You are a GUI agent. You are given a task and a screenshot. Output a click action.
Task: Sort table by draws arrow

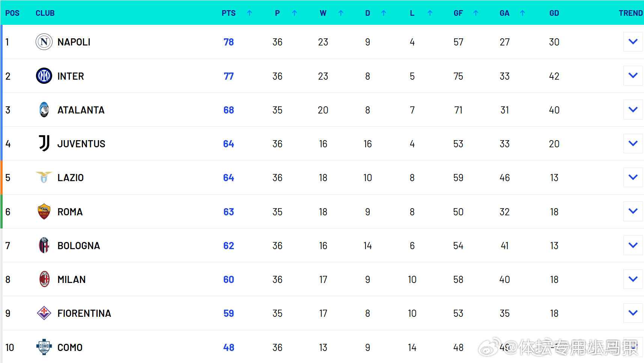[384, 13]
